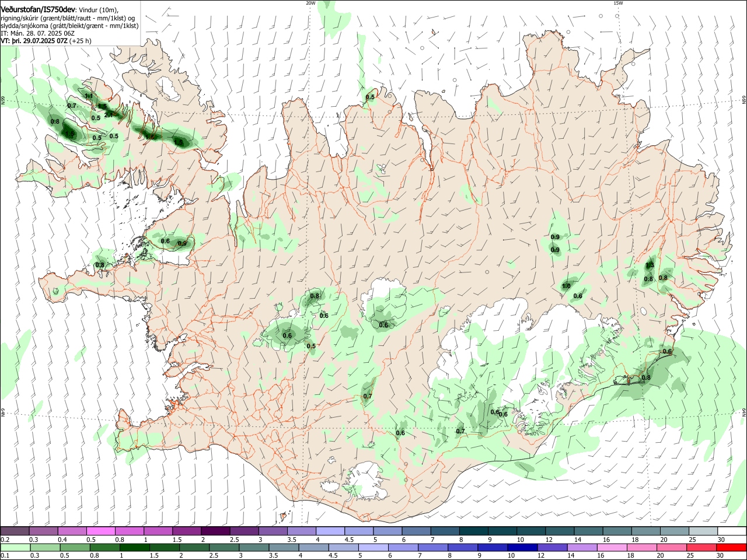Click the 14 label under the upper legend row
This screenshot has width=747, height=560.
click(577, 540)
